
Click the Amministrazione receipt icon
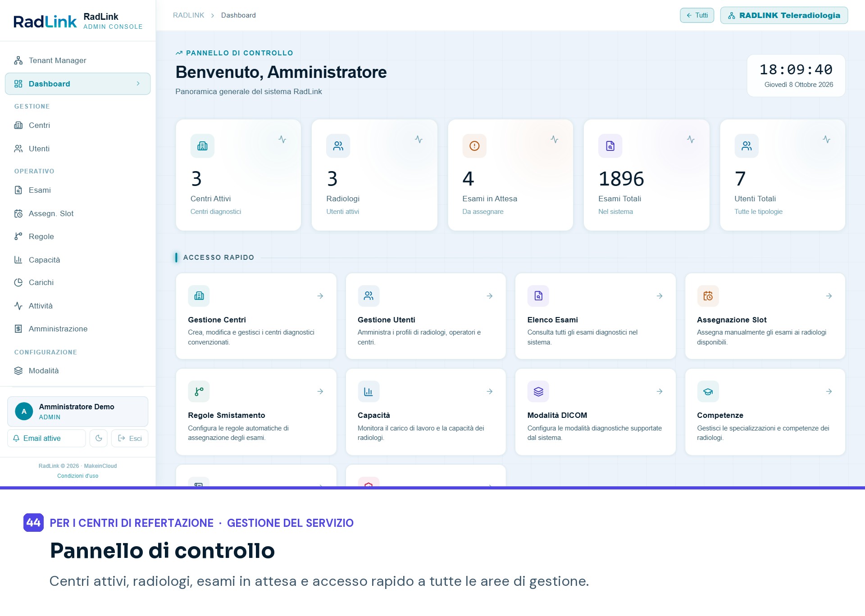point(18,329)
